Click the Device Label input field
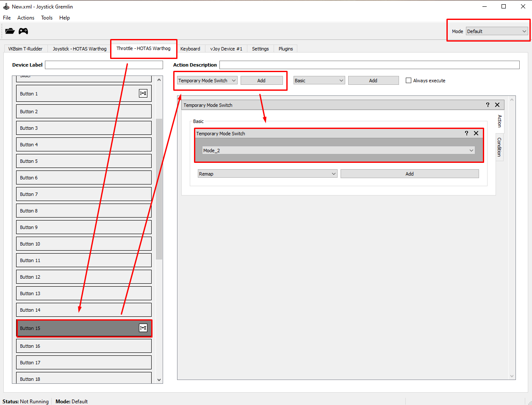 [x=104, y=65]
